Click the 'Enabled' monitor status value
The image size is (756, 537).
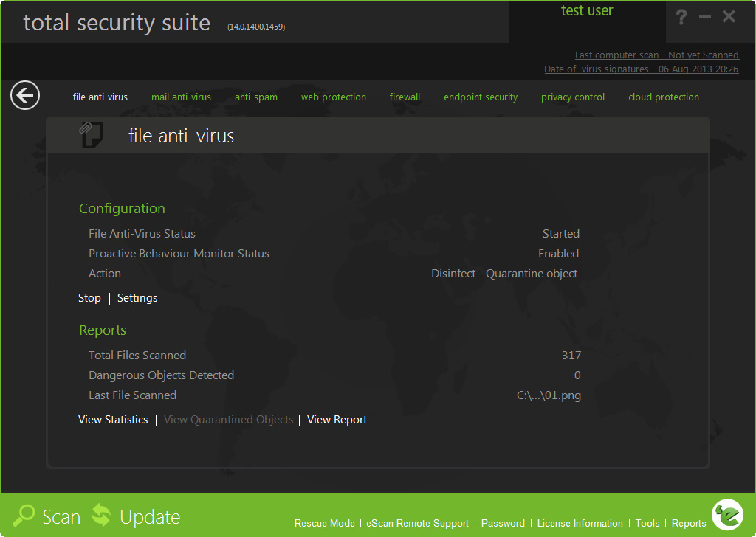coord(558,253)
